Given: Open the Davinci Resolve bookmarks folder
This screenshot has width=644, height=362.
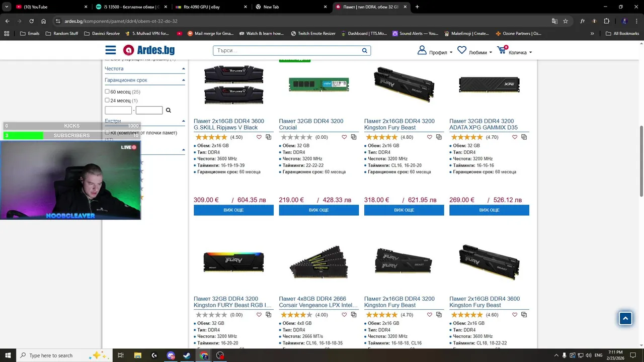Looking at the screenshot, I should pos(102,34).
